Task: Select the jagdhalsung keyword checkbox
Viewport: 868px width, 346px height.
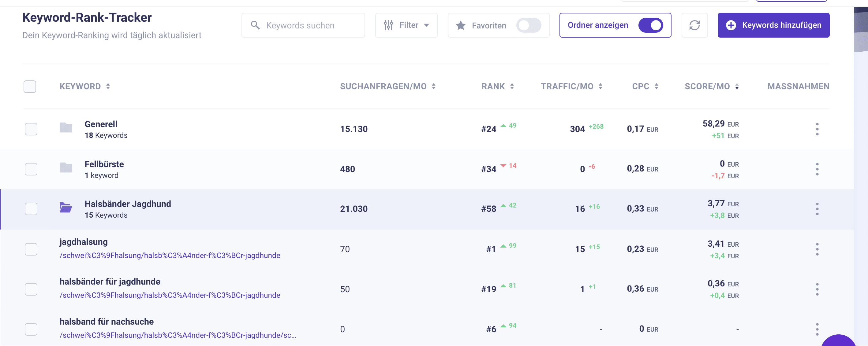Action: (31, 249)
